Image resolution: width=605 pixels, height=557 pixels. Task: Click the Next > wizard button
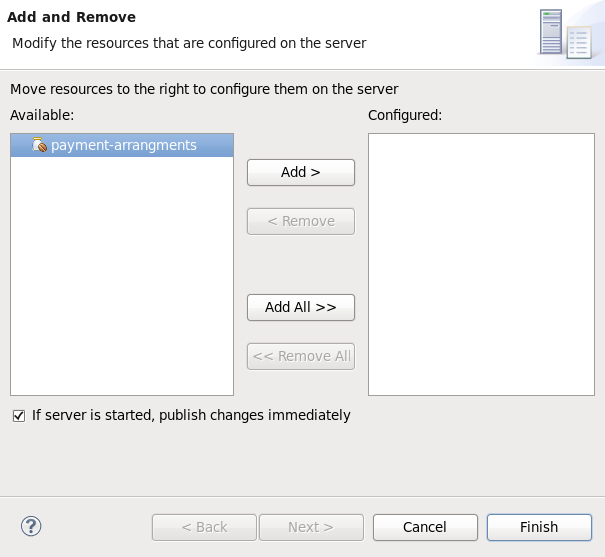point(311,527)
